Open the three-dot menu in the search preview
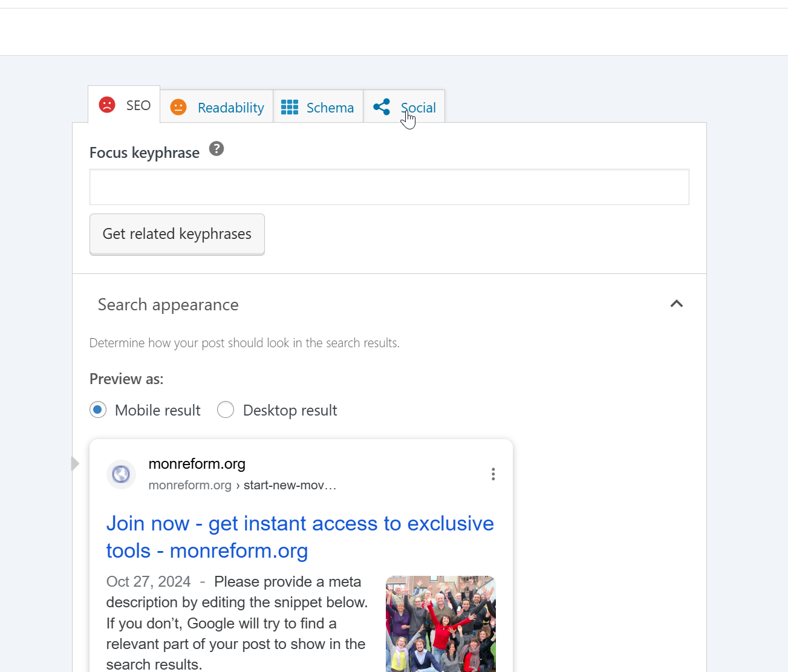The width and height of the screenshot is (788, 672). (493, 474)
